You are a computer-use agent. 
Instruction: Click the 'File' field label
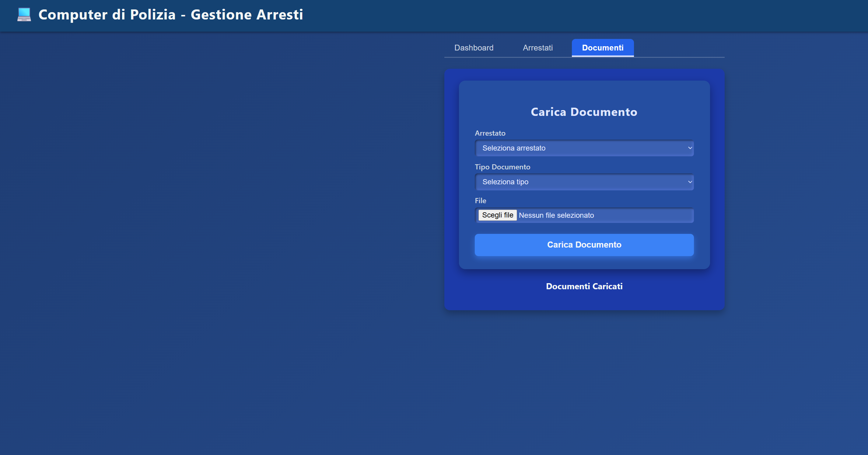click(480, 201)
